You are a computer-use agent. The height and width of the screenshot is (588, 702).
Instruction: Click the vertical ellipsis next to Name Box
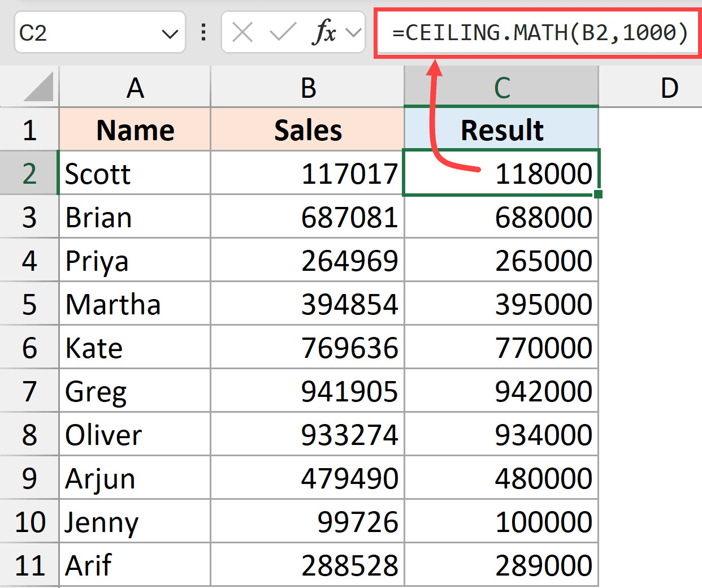click(202, 32)
